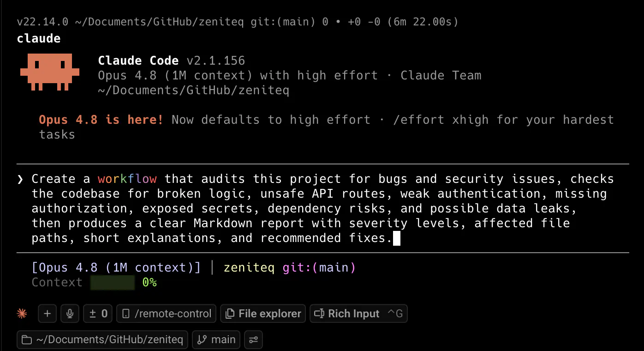
Task: Click the "claude" command line text
Action: pyautogui.click(x=39, y=38)
